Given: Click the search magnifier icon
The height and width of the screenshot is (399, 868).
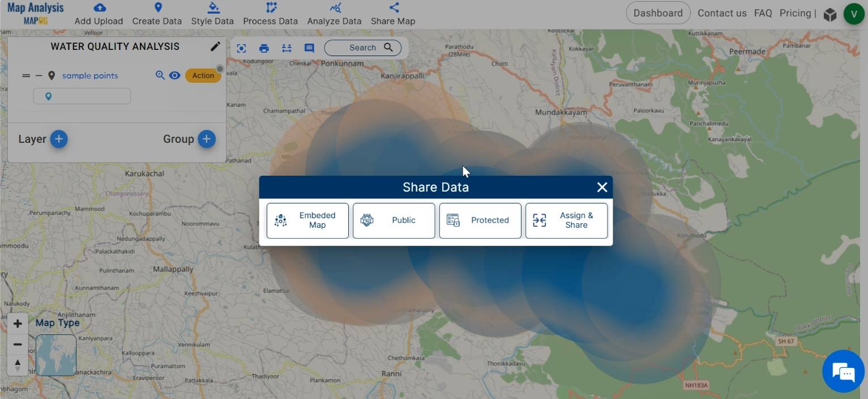Looking at the screenshot, I should click(388, 48).
